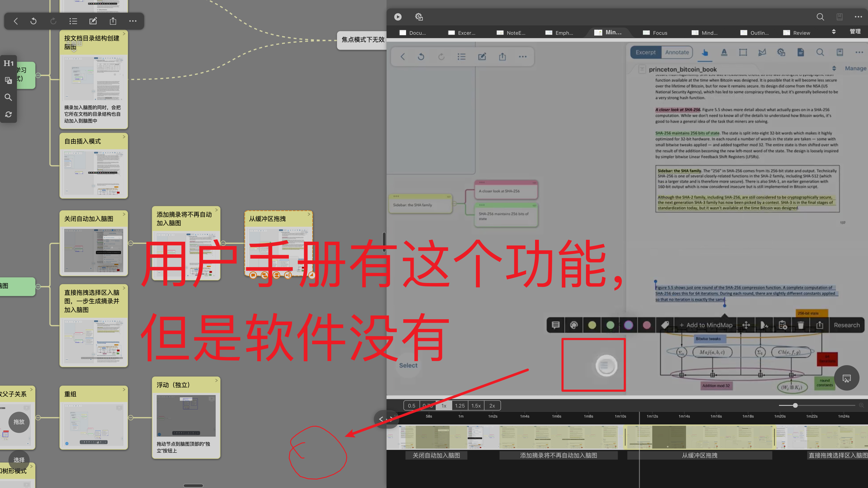Click the sync refresh icon in sidebar
868x488 pixels.
(8, 115)
